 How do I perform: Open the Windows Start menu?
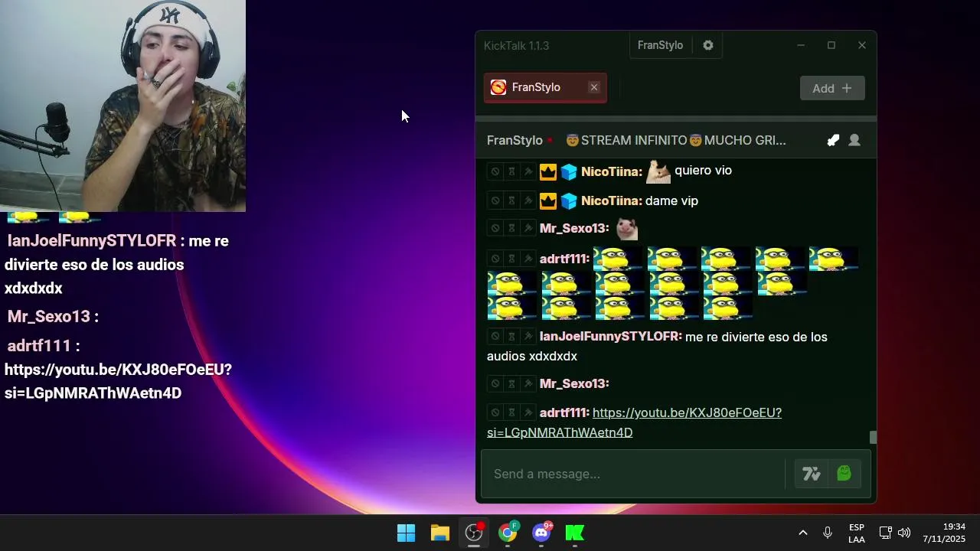406,533
